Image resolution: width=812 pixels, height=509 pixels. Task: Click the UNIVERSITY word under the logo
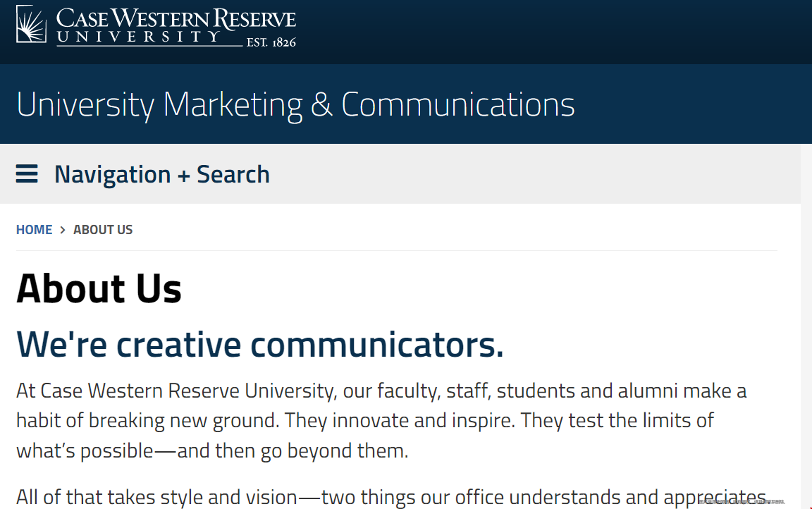point(139,37)
